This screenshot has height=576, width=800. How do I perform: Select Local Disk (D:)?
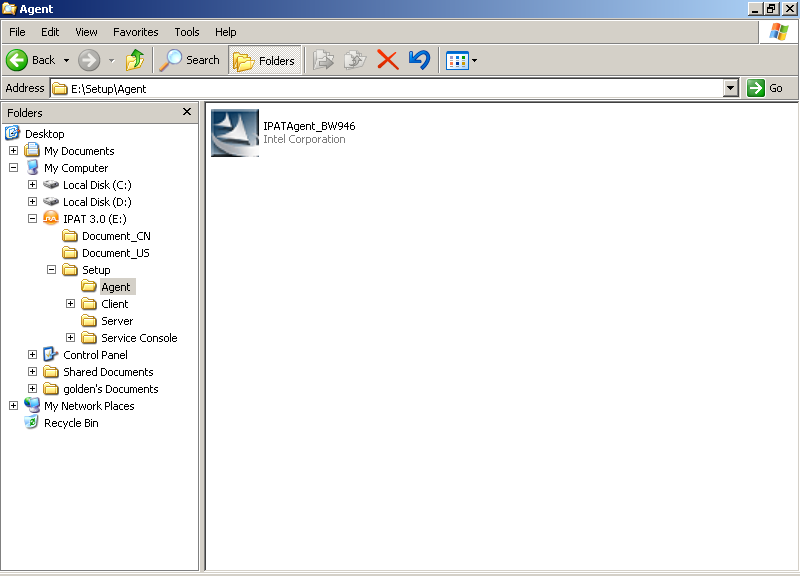[x=97, y=202]
